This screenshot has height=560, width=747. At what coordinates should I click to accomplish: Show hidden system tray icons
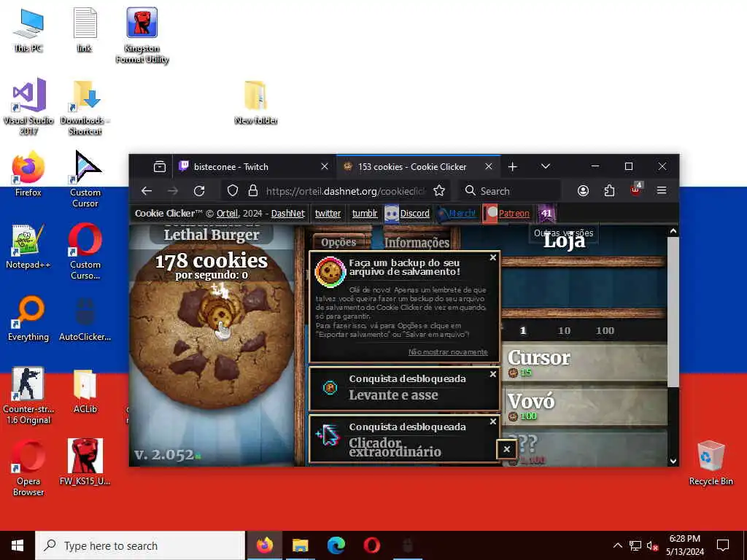point(617,545)
